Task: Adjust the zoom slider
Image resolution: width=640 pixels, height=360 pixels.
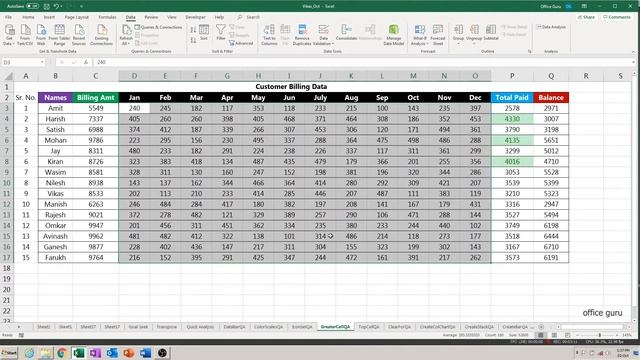Action: (600, 335)
